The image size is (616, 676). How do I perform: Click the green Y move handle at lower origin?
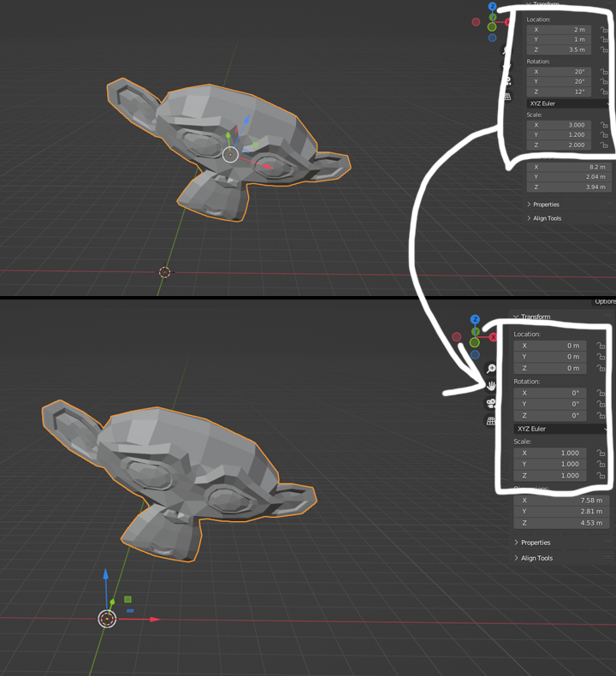click(x=113, y=602)
